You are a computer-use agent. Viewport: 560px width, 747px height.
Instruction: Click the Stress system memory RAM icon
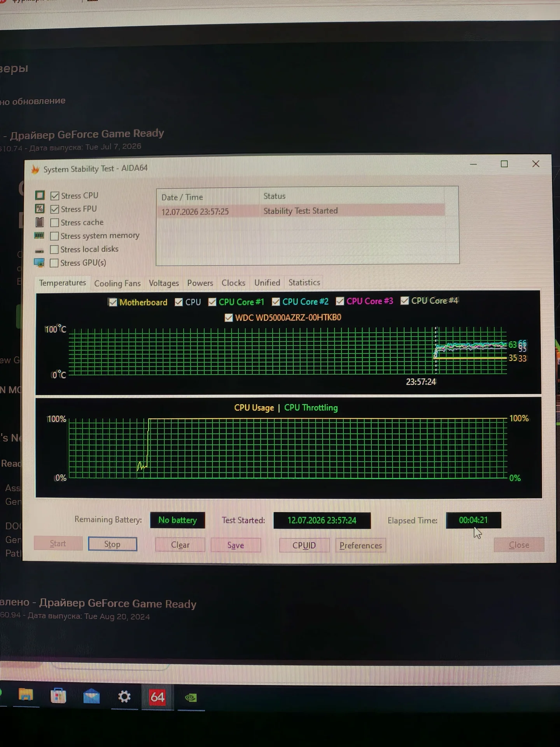pyautogui.click(x=39, y=235)
